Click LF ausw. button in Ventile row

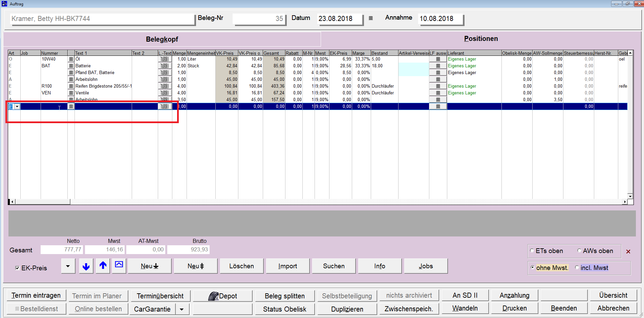pyautogui.click(x=438, y=93)
